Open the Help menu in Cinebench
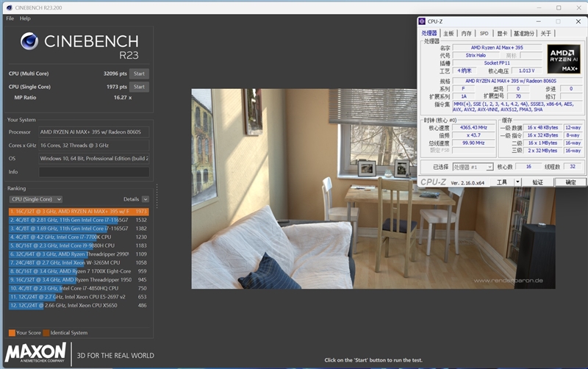Viewport: 588px width, 369px height. [x=25, y=18]
